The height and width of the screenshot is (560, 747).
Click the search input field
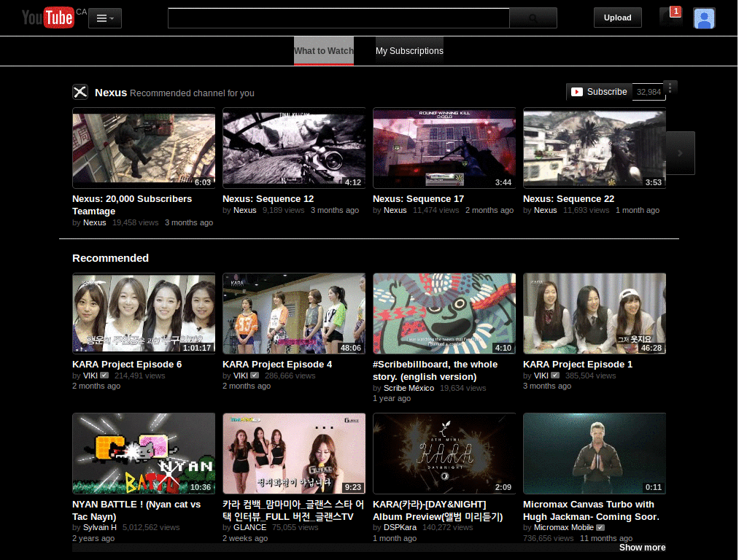pyautogui.click(x=338, y=18)
